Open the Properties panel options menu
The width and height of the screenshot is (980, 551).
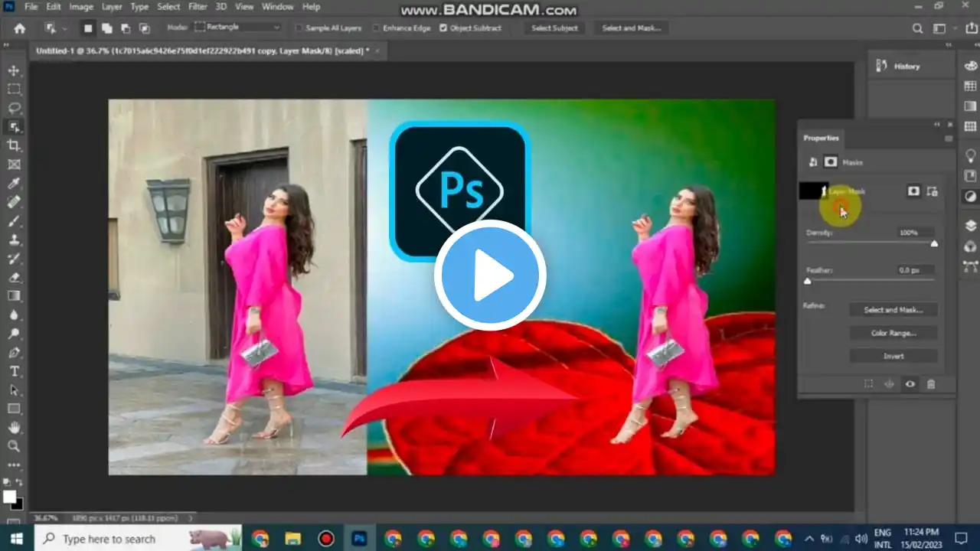click(x=949, y=139)
